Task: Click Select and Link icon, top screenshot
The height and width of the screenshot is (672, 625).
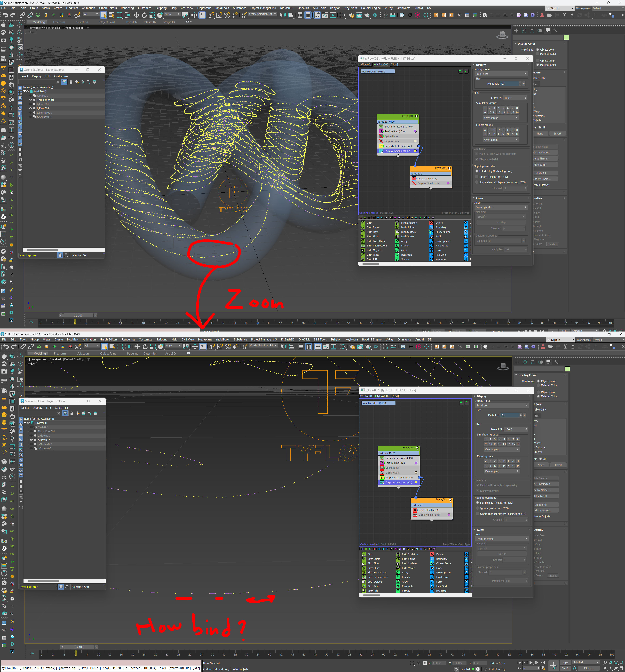Action: tap(22, 15)
